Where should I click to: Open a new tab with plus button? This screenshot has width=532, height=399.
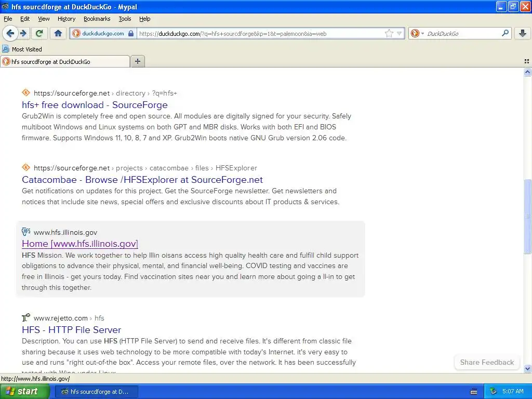tap(137, 61)
